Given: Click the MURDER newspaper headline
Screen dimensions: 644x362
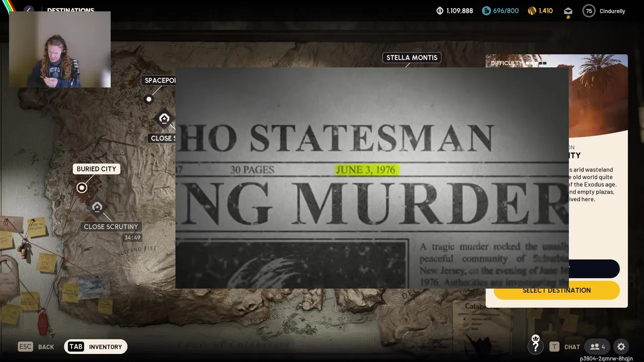Looking at the screenshot, I should point(431,205).
